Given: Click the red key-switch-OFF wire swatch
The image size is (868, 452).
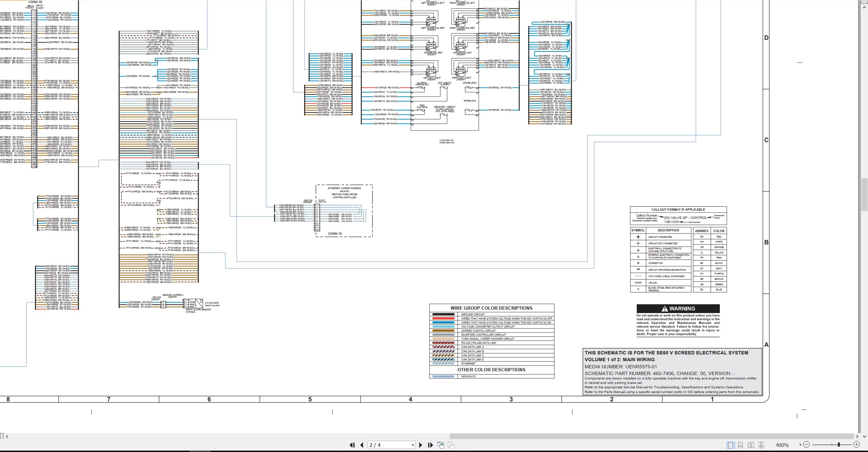Looking at the screenshot, I should click(443, 319).
